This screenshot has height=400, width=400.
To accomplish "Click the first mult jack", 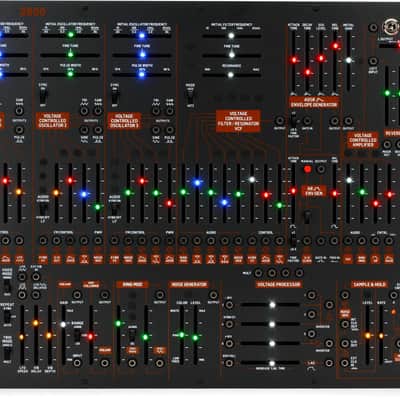I will [x=258, y=273].
